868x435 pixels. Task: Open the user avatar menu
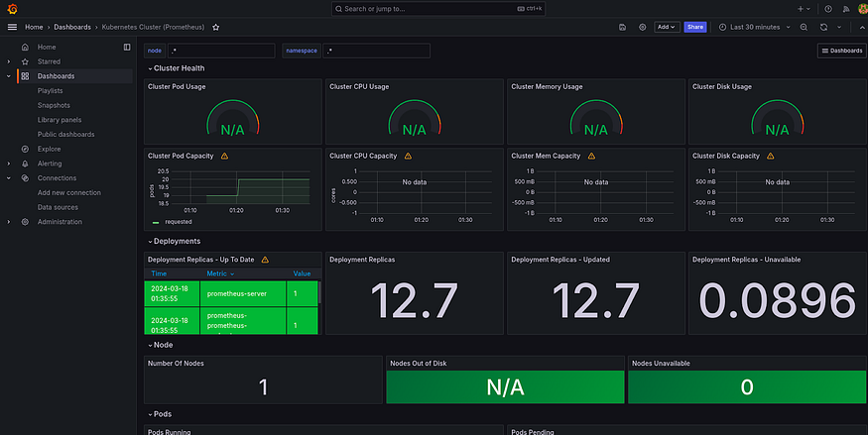tap(862, 9)
